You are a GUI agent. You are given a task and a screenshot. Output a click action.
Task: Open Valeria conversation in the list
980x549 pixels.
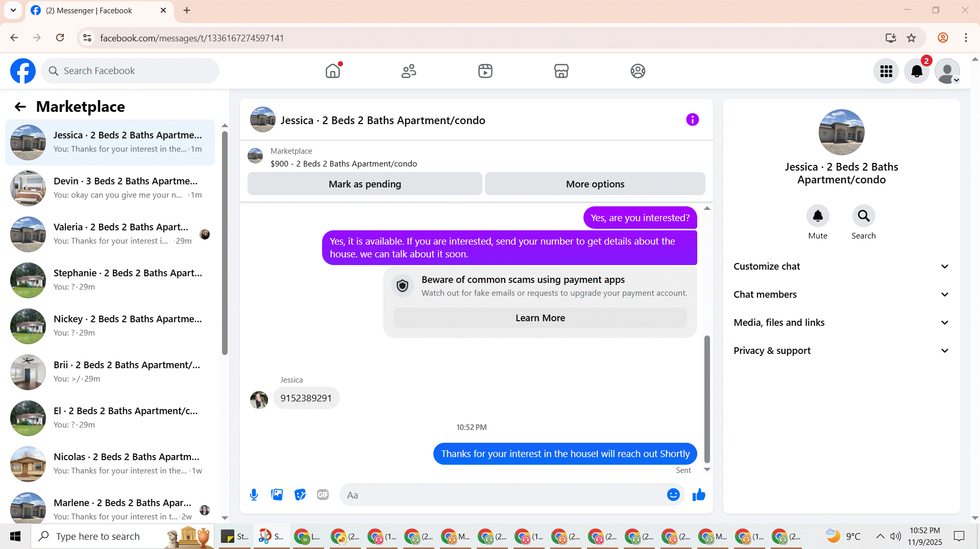click(110, 234)
